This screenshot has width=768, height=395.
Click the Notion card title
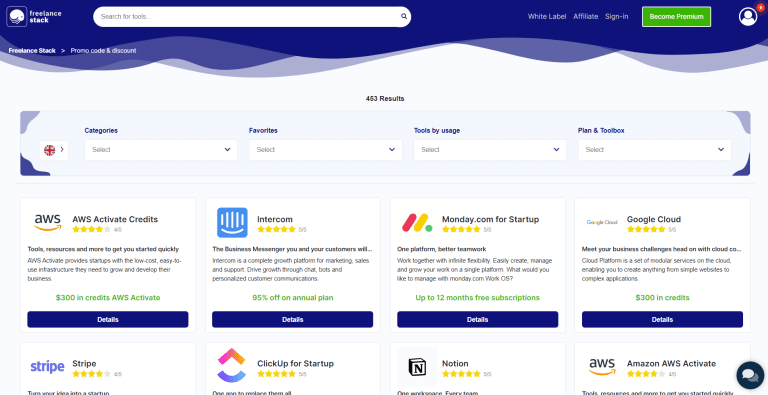[x=456, y=364]
